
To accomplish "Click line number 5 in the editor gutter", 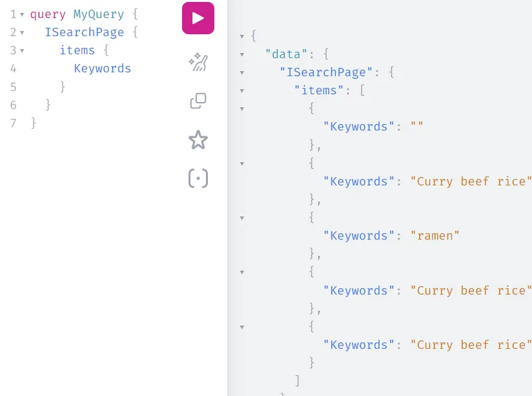I will (x=13, y=87).
